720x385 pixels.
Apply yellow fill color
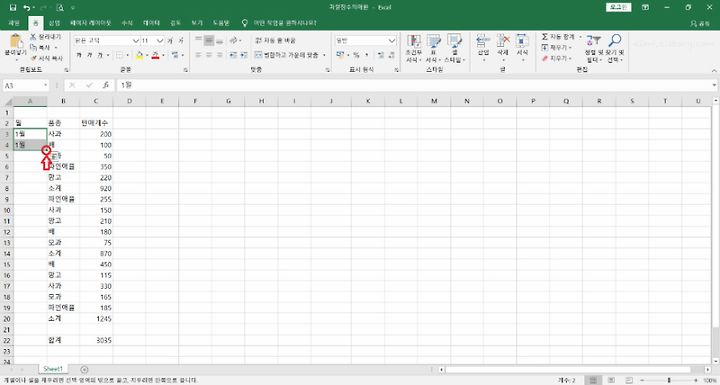pos(140,55)
